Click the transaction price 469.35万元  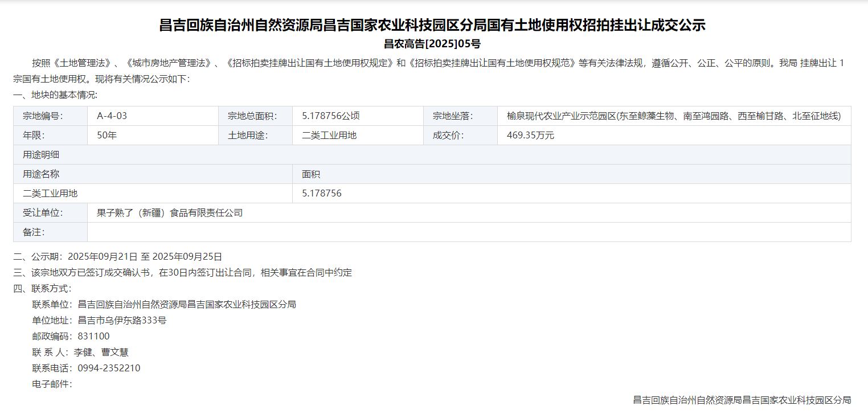click(x=530, y=136)
